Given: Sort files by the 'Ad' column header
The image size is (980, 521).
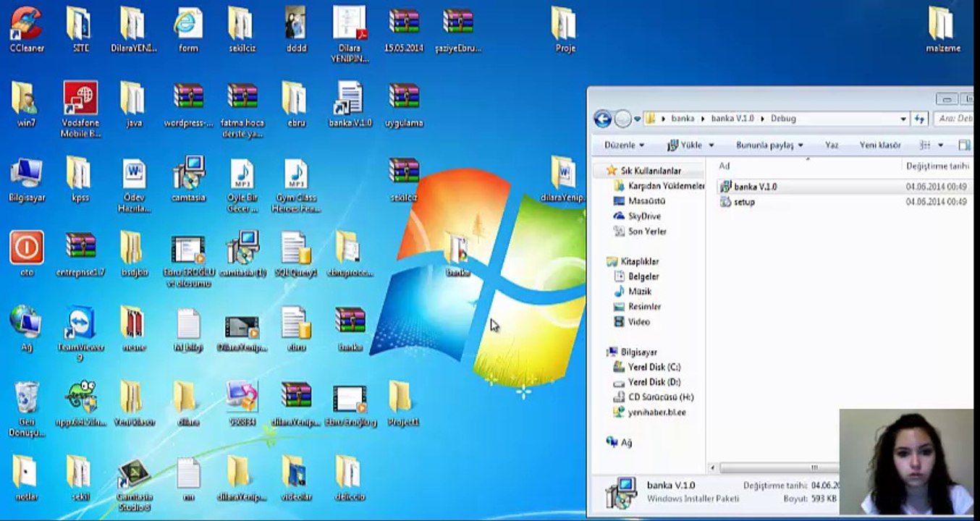Looking at the screenshot, I should [724, 166].
